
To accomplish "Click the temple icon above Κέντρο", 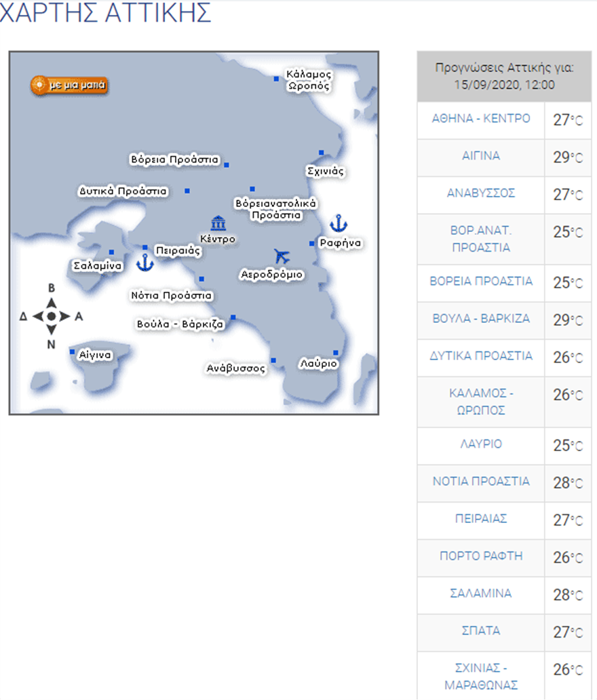I will pyautogui.click(x=218, y=223).
